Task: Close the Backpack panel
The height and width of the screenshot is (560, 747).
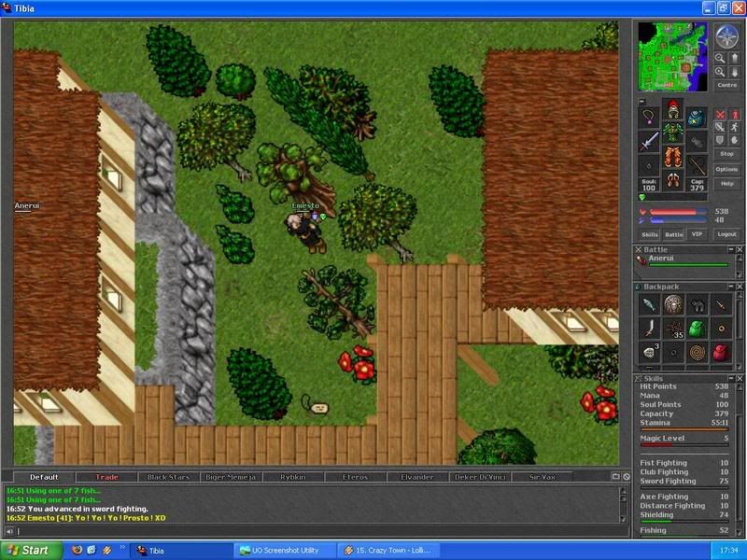Action: [740, 287]
